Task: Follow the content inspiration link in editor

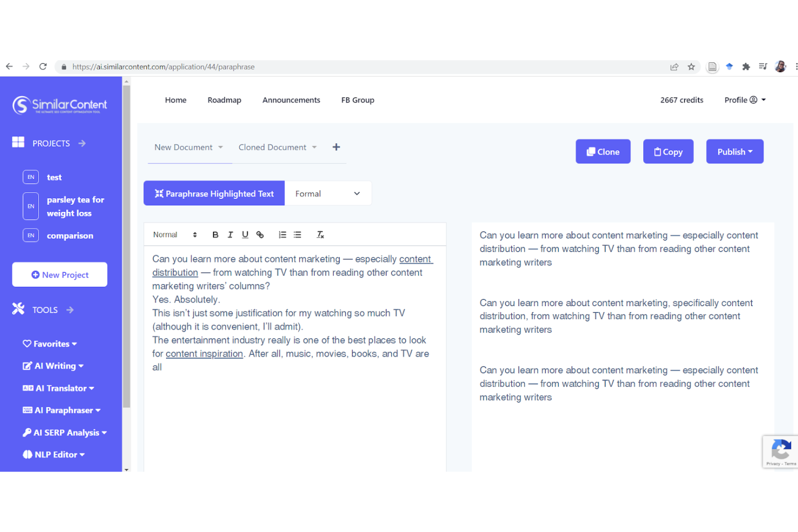Action: [204, 354]
